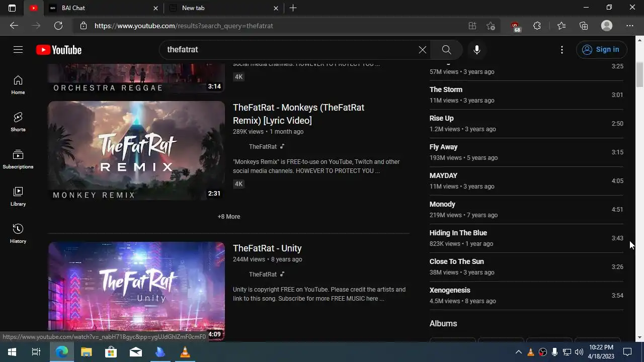644x362 pixels.
Task: Open YouTube settings three-dot menu
Action: [562, 50]
